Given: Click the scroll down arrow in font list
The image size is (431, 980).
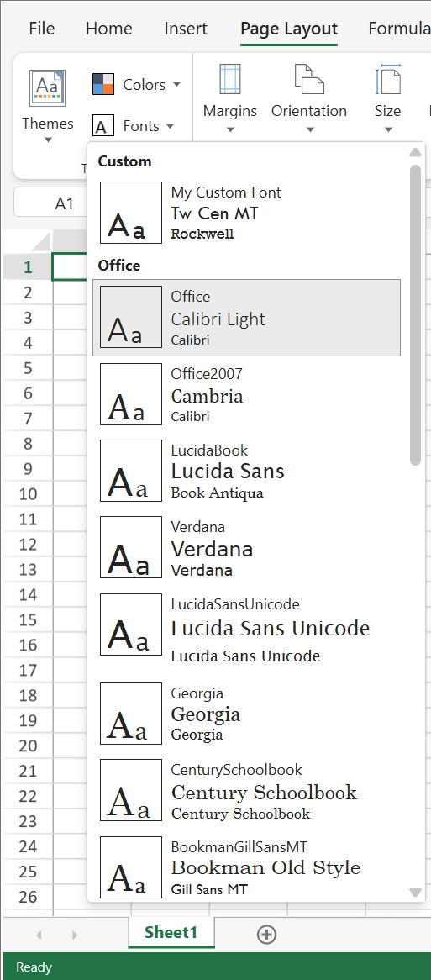Looking at the screenshot, I should click(x=415, y=892).
